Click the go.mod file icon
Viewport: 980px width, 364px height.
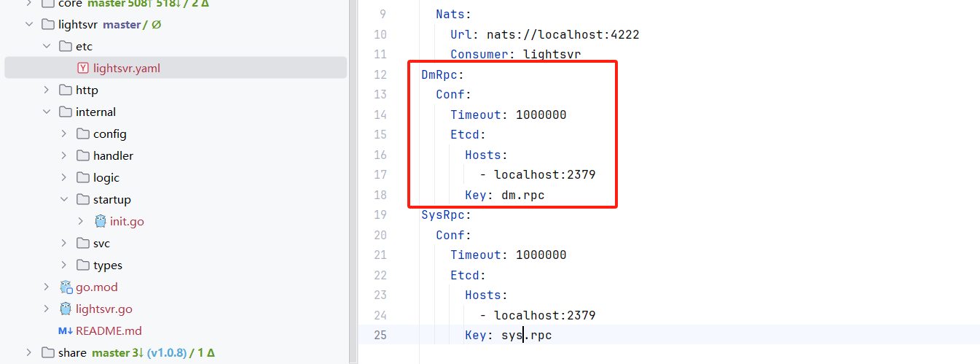pos(66,287)
